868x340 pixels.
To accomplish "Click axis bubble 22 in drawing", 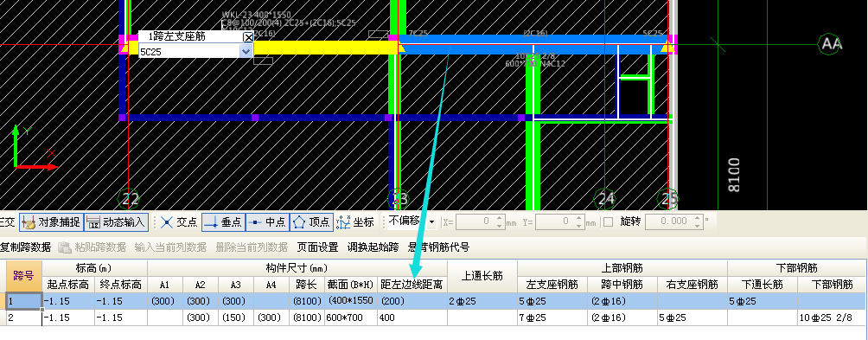I will 129,199.
